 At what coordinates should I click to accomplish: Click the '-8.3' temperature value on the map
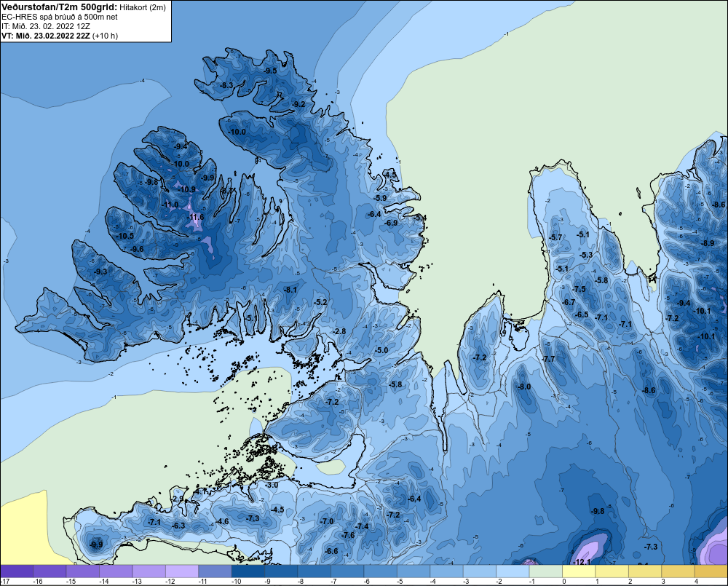pos(226,85)
